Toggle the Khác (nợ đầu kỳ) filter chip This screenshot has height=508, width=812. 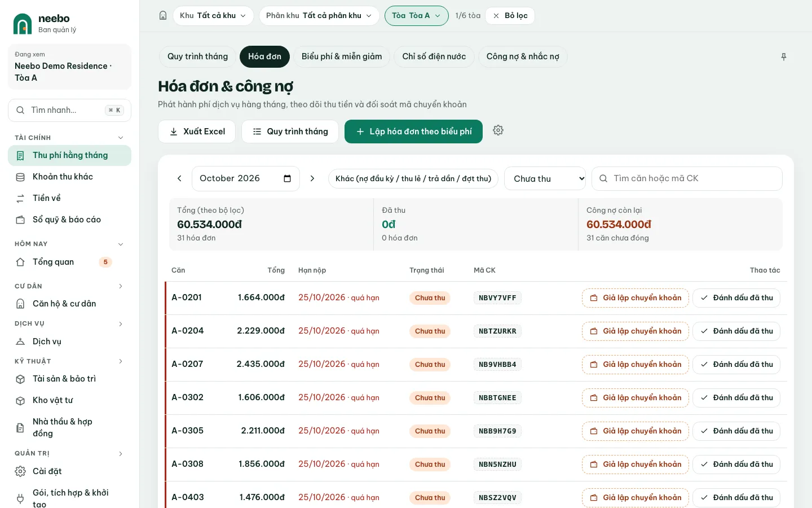[x=413, y=178]
